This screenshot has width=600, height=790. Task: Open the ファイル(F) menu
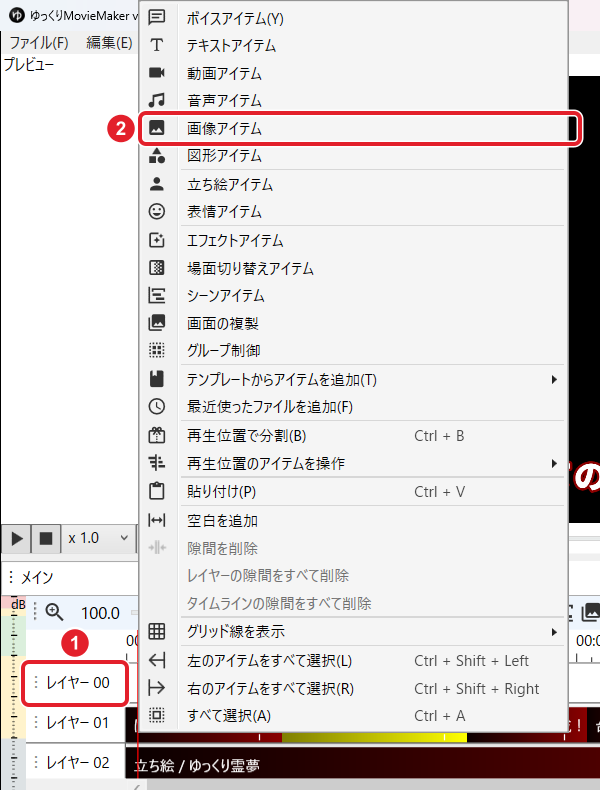coord(39,42)
